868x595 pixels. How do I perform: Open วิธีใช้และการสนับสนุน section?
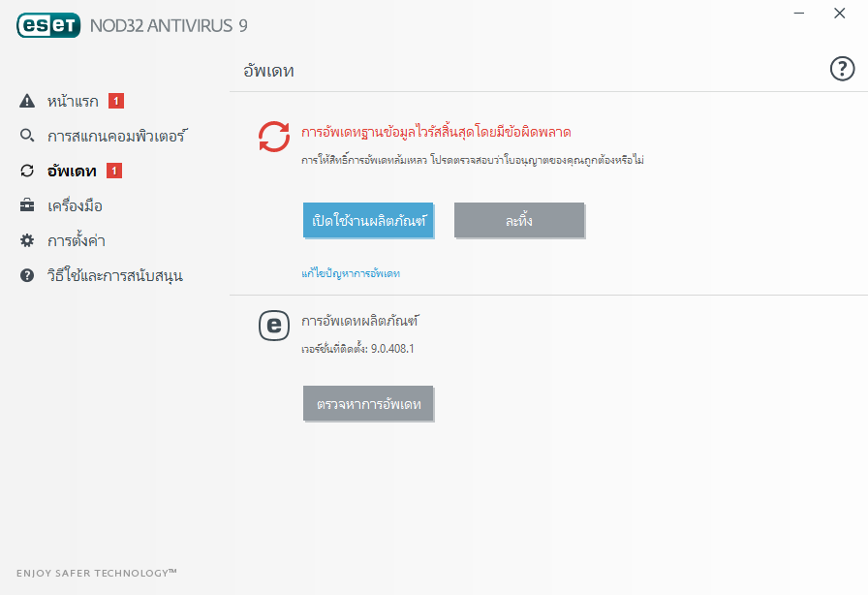tap(115, 276)
